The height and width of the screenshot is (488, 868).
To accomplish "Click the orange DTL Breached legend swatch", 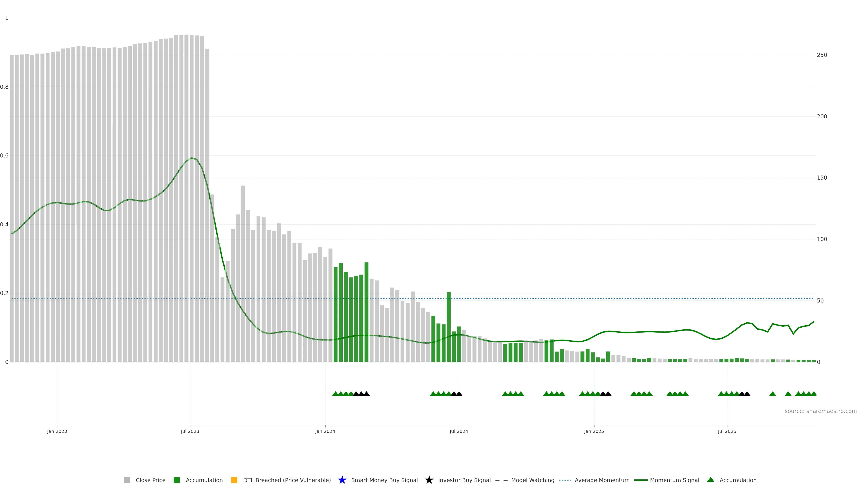I will click(234, 480).
